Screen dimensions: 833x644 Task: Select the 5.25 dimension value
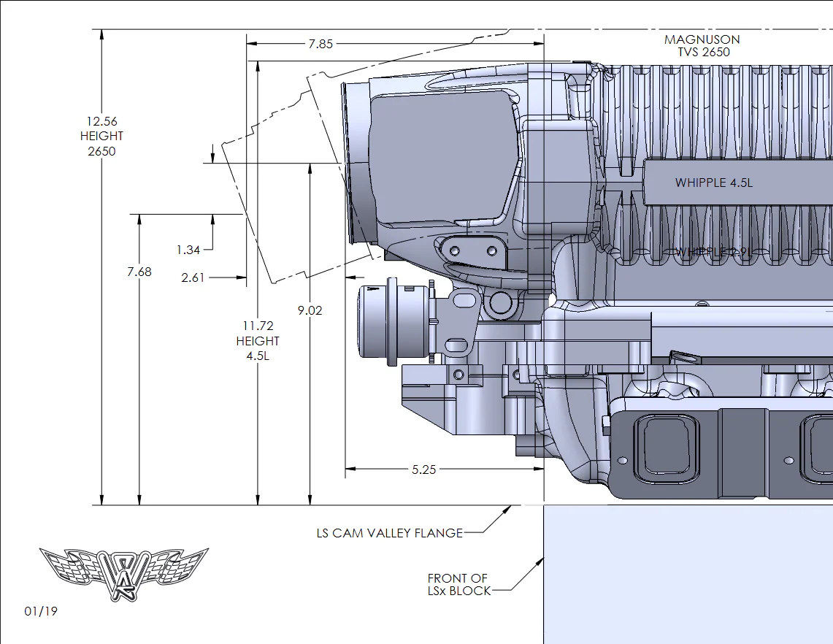pyautogui.click(x=423, y=469)
